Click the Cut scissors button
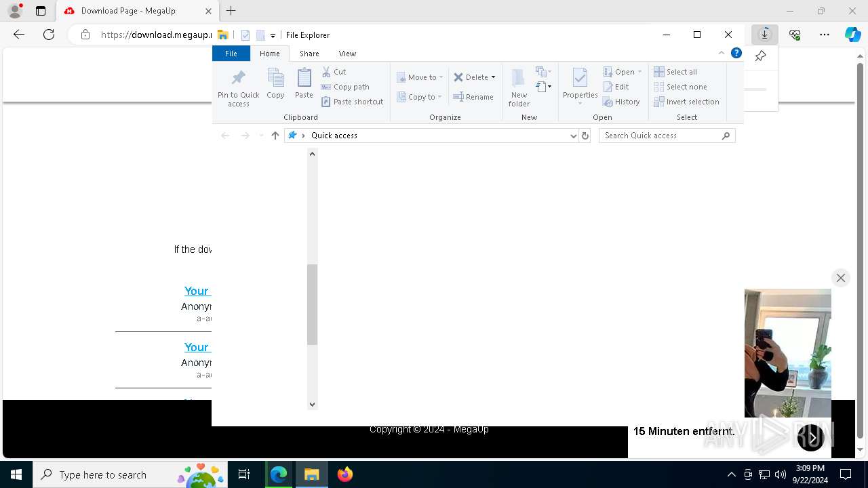 pos(334,72)
